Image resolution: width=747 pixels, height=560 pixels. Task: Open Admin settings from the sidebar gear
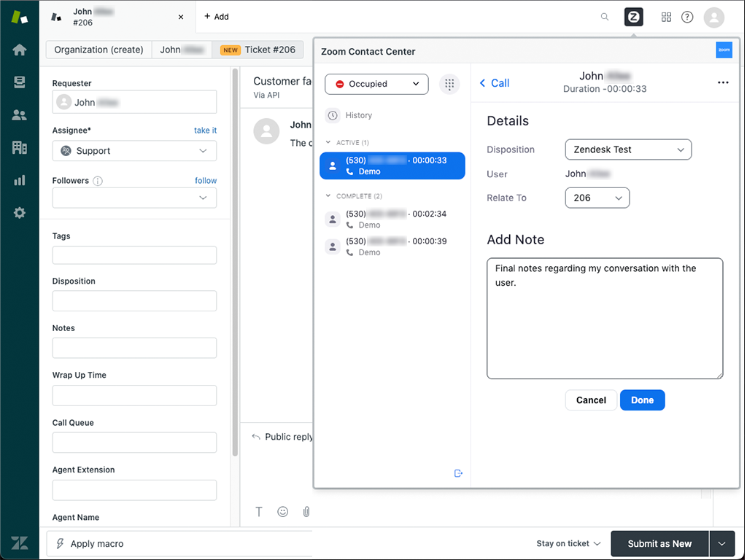[x=20, y=213]
